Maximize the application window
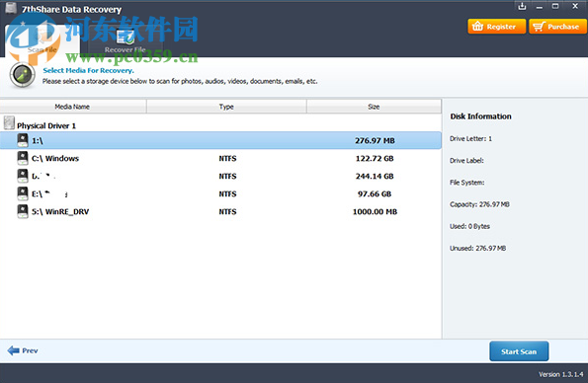The image size is (588, 383). (x=555, y=6)
